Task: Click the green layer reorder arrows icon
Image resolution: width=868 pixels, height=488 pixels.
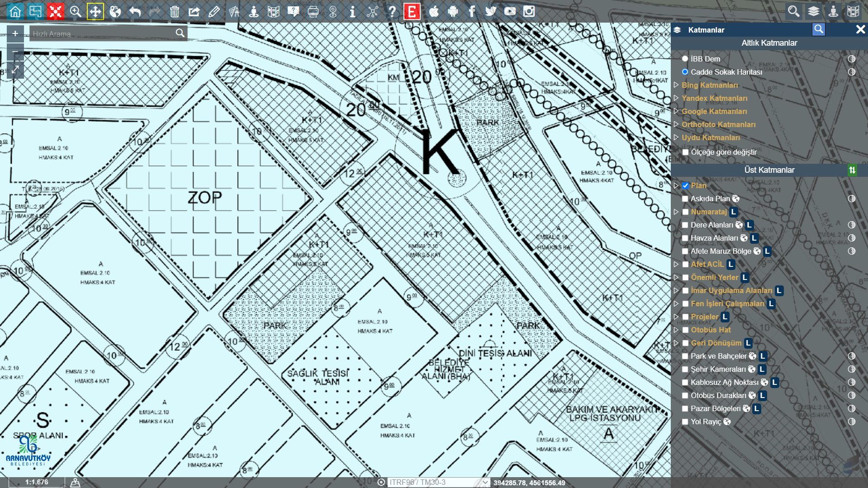Action: [852, 170]
